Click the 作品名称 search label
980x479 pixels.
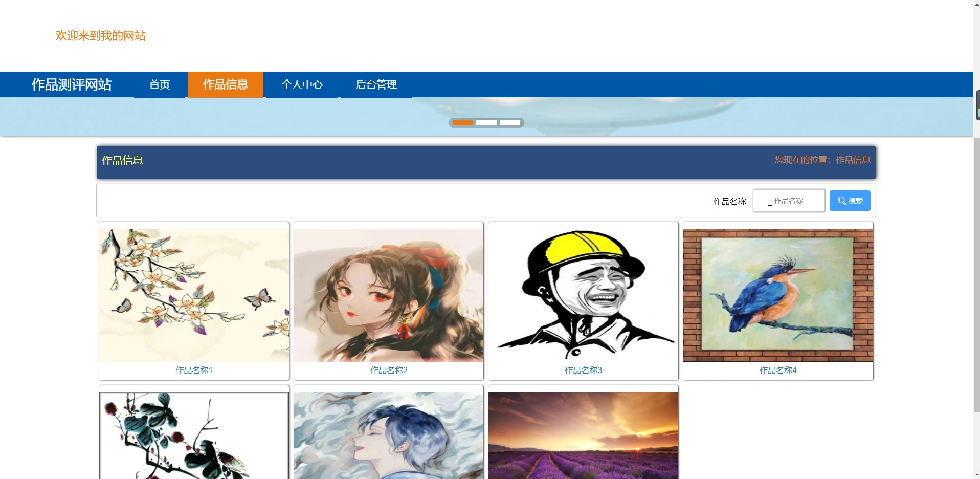click(x=730, y=201)
